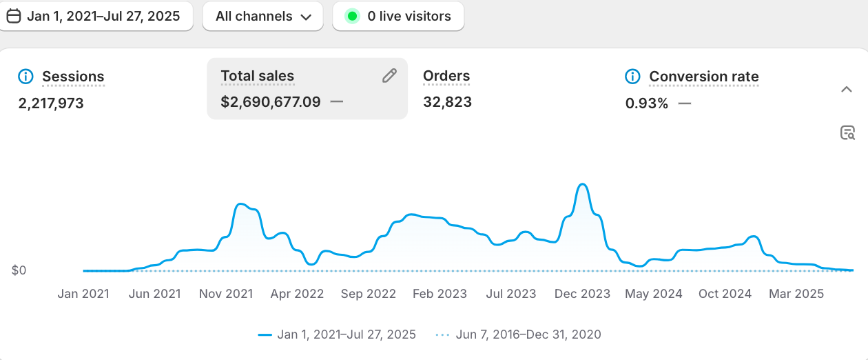868x360 pixels.
Task: Click the May 2024 x-axis label
Action: pos(654,294)
